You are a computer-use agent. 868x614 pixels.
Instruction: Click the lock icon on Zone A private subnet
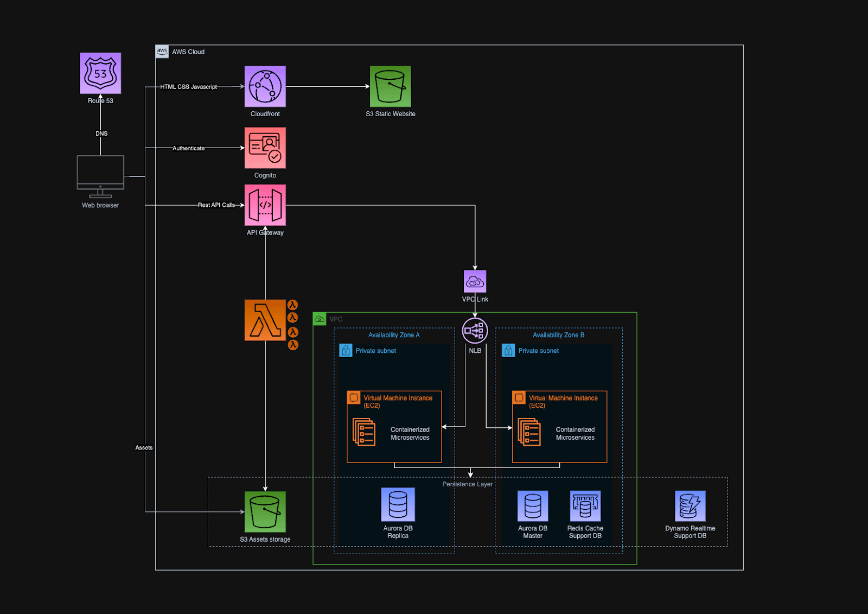point(346,350)
